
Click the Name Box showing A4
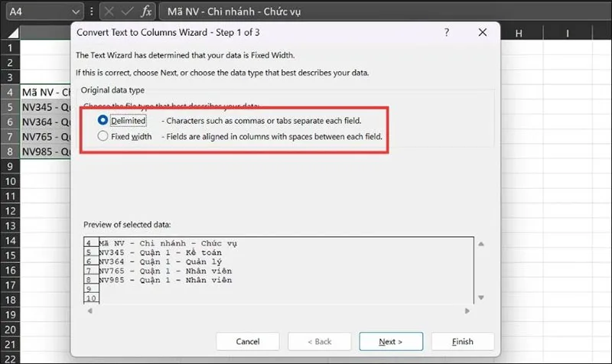coord(37,11)
